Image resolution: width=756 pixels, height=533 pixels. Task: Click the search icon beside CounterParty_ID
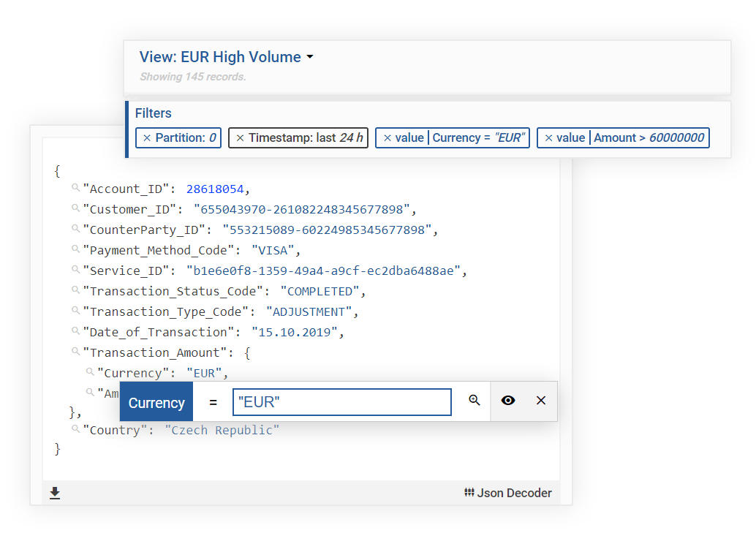(76, 228)
